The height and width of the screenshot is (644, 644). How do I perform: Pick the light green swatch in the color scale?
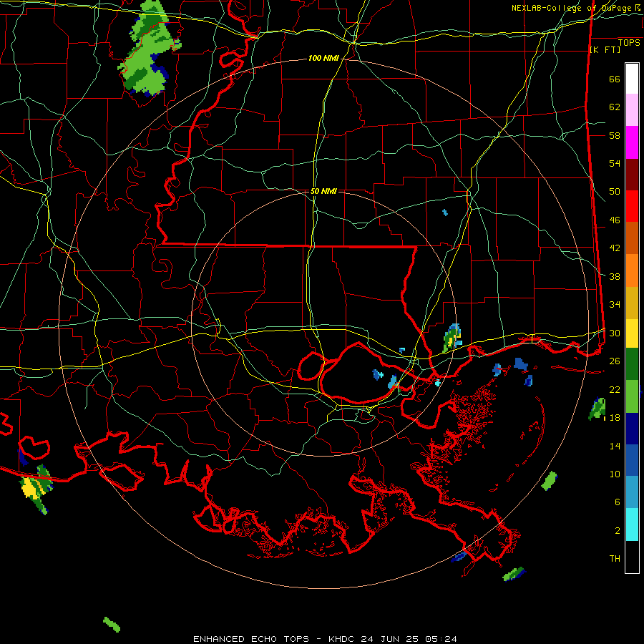click(x=632, y=396)
